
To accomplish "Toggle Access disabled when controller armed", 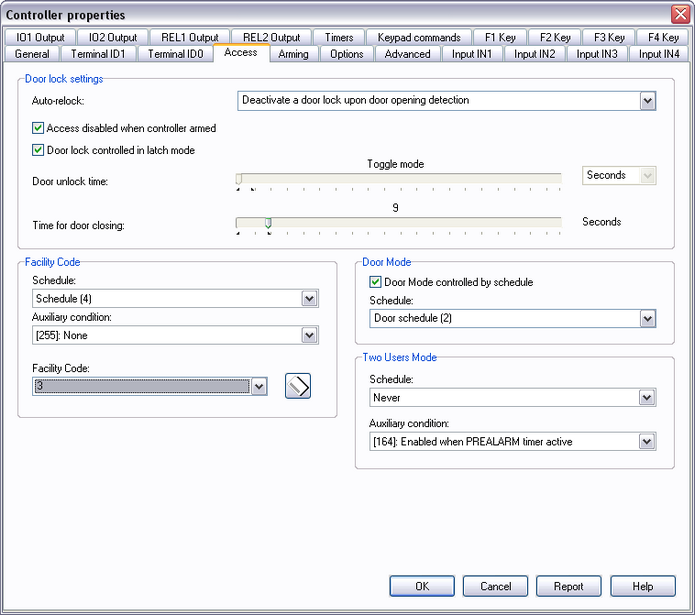I will (x=38, y=129).
